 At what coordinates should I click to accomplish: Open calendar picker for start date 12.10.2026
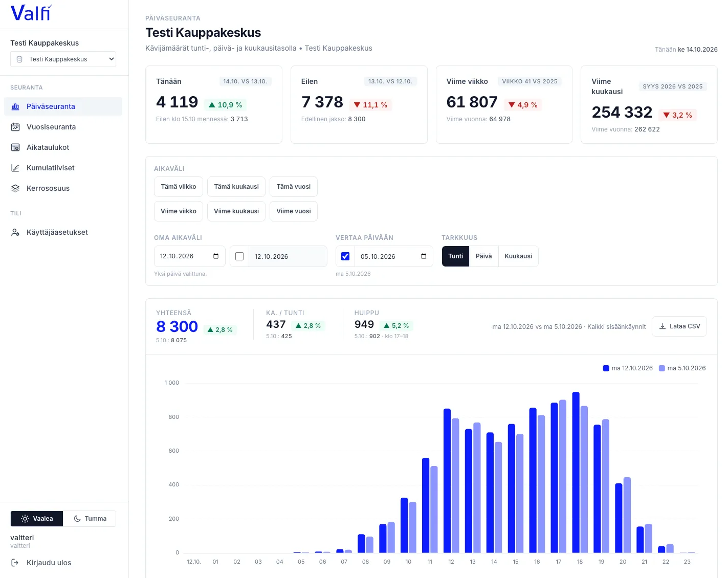(216, 256)
